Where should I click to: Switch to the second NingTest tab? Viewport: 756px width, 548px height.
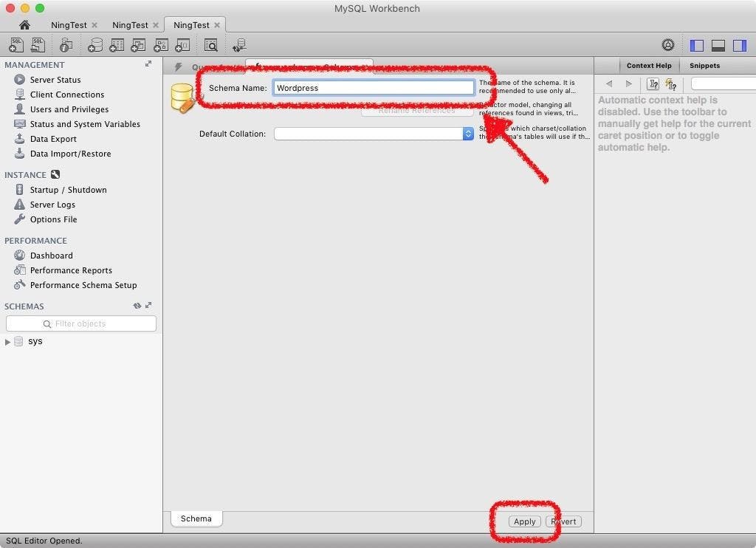tap(130, 24)
